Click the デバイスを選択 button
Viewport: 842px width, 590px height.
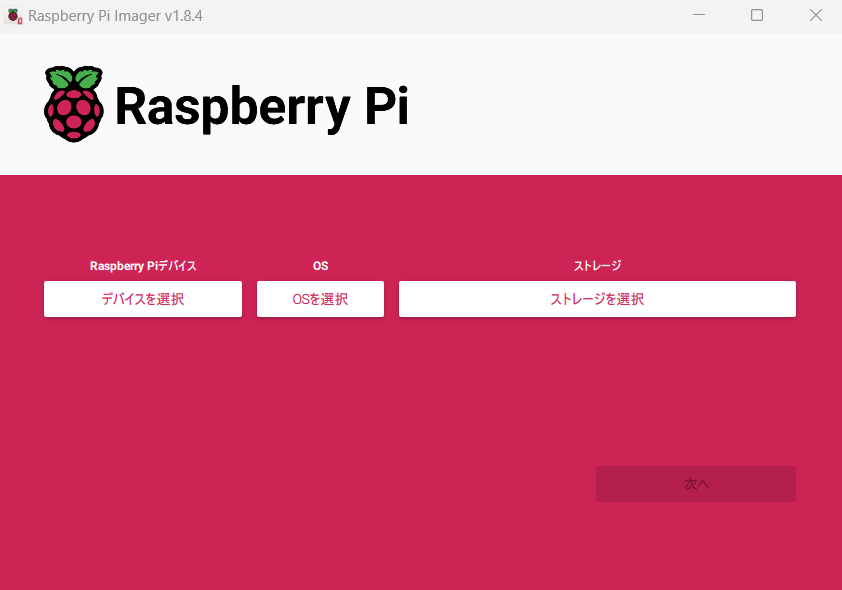143,299
